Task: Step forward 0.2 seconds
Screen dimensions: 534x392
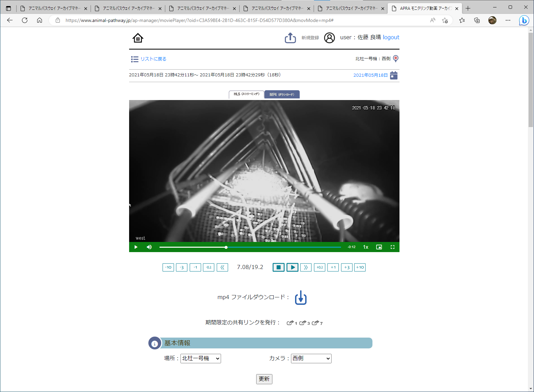Action: click(x=320, y=267)
